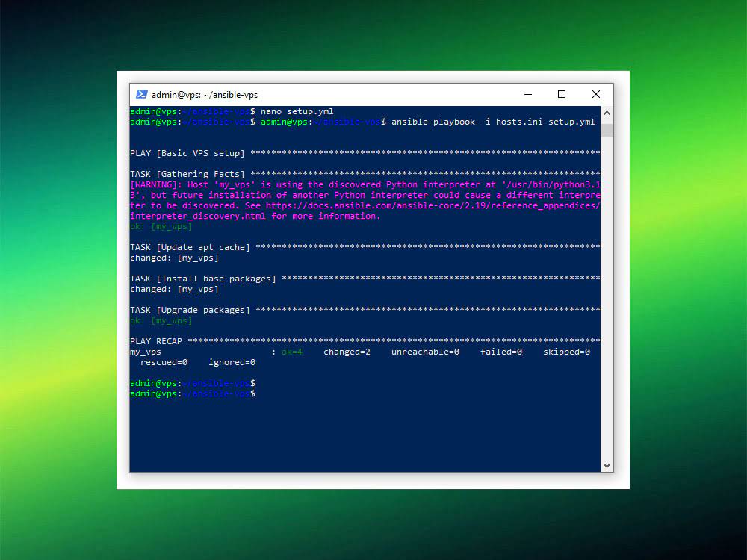This screenshot has height=560, width=747.
Task: Click the TASK [Gathering Facts] header
Action: pyautogui.click(x=185, y=173)
